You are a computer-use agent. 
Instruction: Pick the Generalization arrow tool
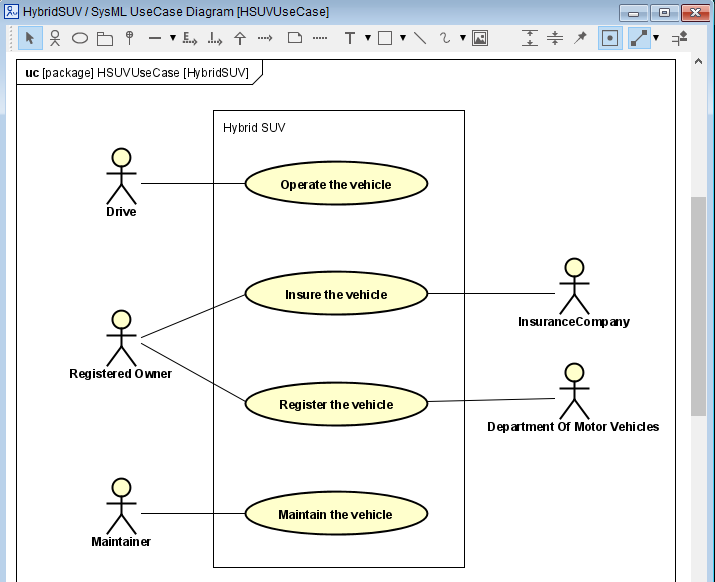coord(240,38)
